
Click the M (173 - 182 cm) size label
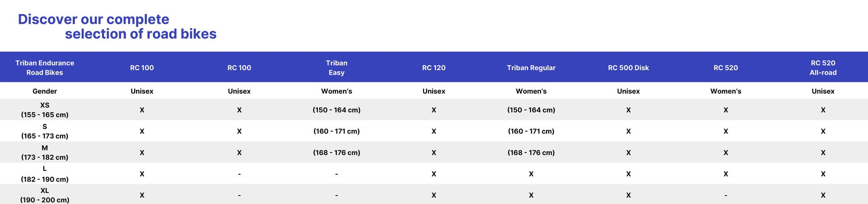click(45, 152)
